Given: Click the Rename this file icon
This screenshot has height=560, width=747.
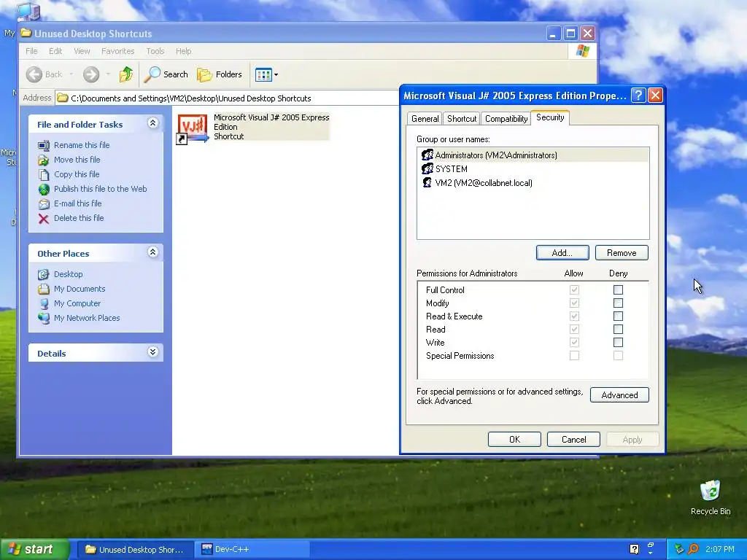Looking at the screenshot, I should click(44, 145).
